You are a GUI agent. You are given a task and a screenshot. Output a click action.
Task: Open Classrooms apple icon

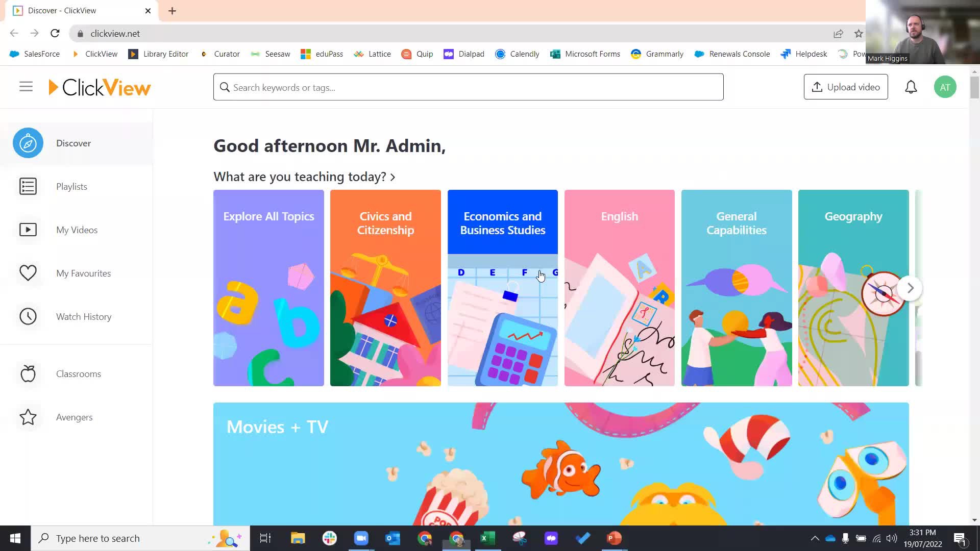click(28, 374)
